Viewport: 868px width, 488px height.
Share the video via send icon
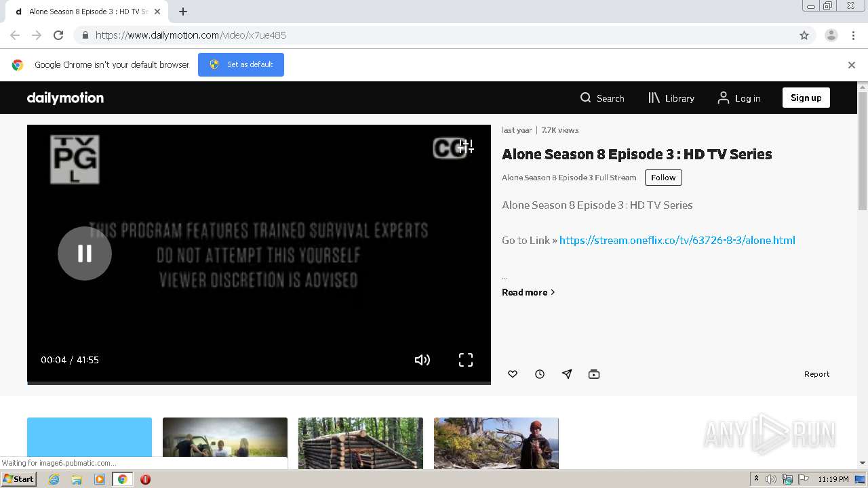pos(567,374)
